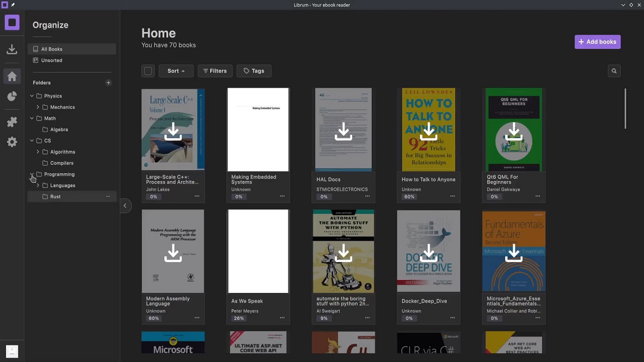Viewport: 644px width, 362px height.
Task: Open the Tags button
Action: point(254,71)
